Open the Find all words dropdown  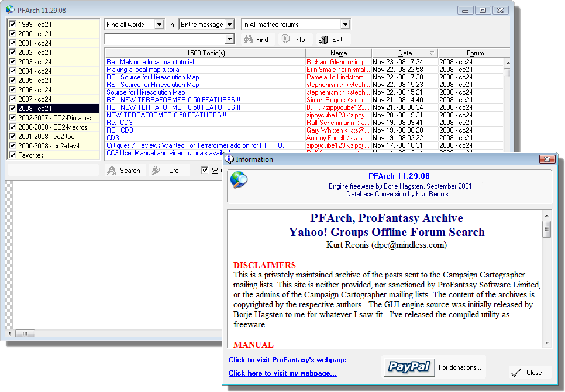pos(159,25)
